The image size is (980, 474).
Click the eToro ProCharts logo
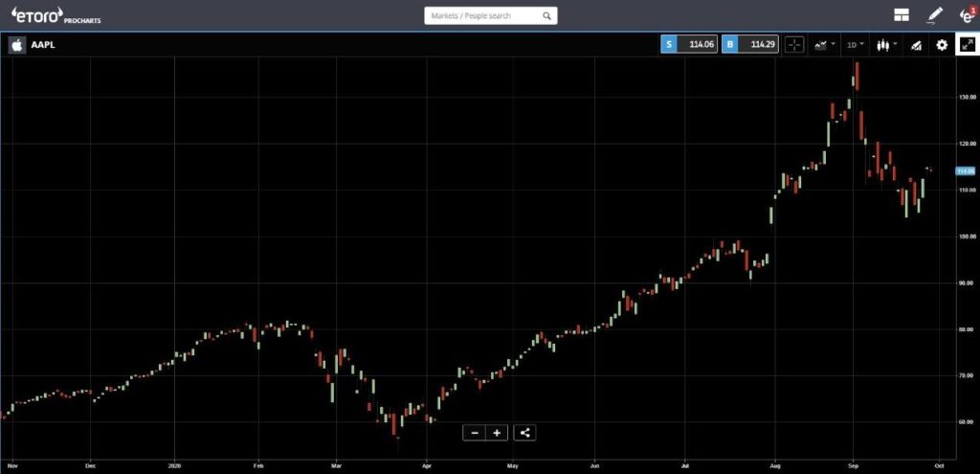pyautogui.click(x=56, y=15)
